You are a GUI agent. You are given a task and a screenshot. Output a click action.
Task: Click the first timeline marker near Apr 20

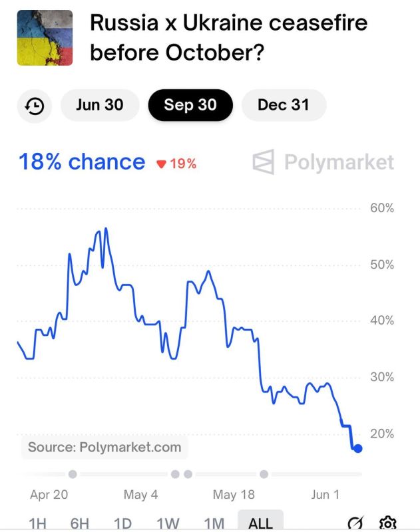coord(73,474)
